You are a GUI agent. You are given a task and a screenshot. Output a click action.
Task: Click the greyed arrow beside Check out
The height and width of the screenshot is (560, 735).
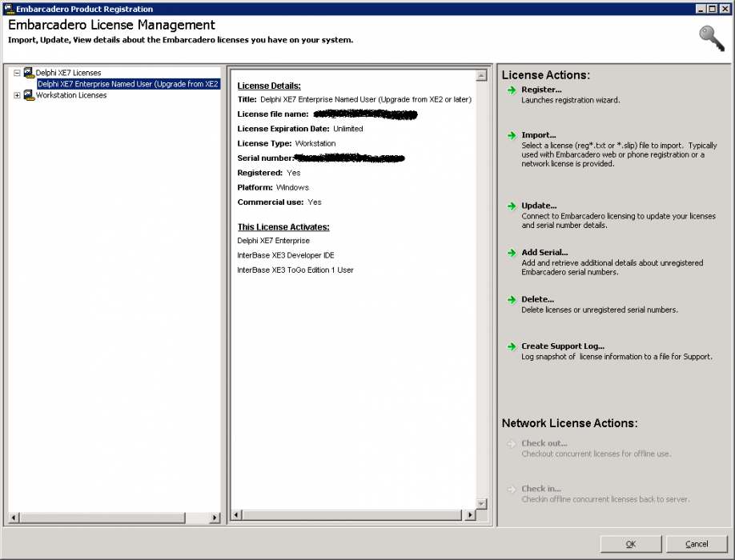pyautogui.click(x=512, y=443)
